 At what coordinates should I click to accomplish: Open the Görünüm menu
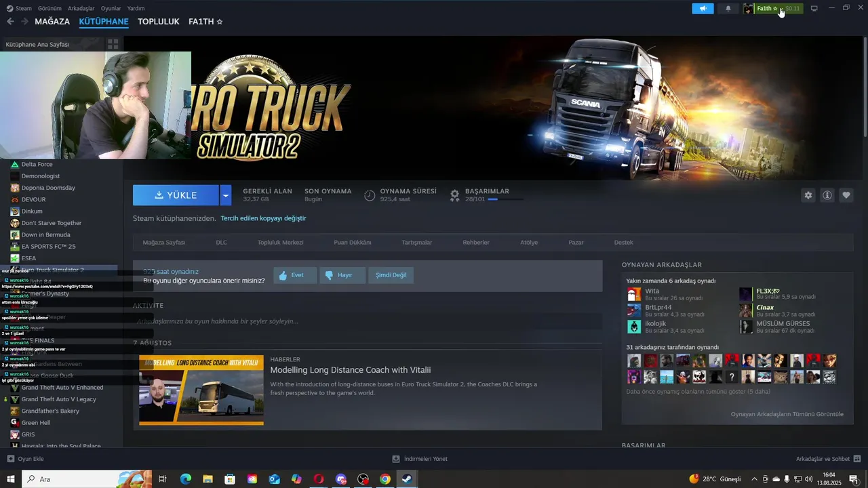tap(50, 8)
